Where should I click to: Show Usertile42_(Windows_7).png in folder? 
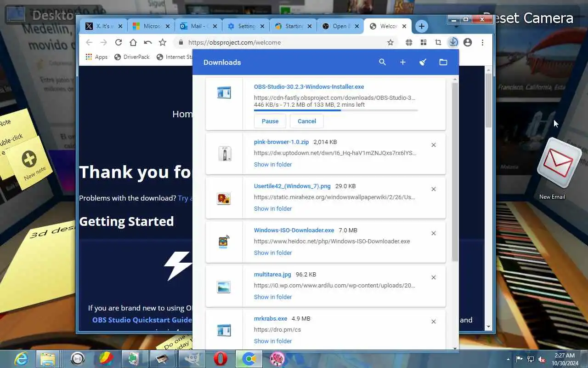pyautogui.click(x=273, y=208)
